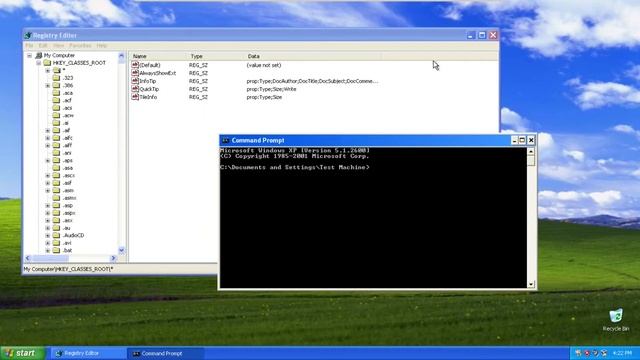640x360 pixels.
Task: Click the InfoTip string value icon
Action: click(135, 81)
